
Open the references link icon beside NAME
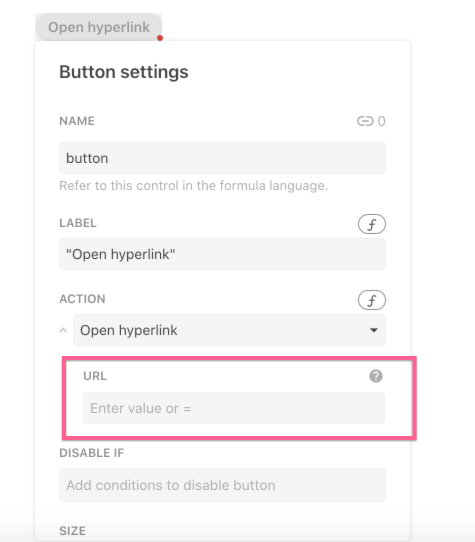click(365, 121)
